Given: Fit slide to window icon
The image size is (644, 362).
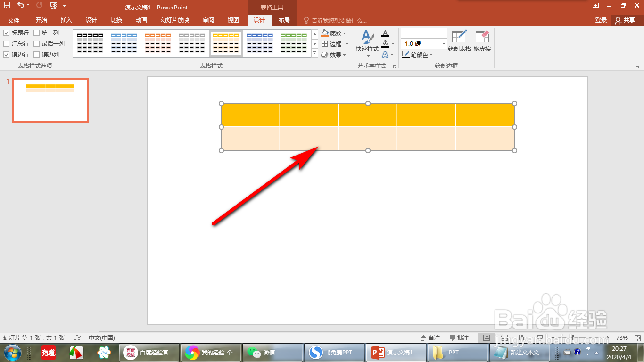Looking at the screenshot, I should pyautogui.click(x=637, y=338).
